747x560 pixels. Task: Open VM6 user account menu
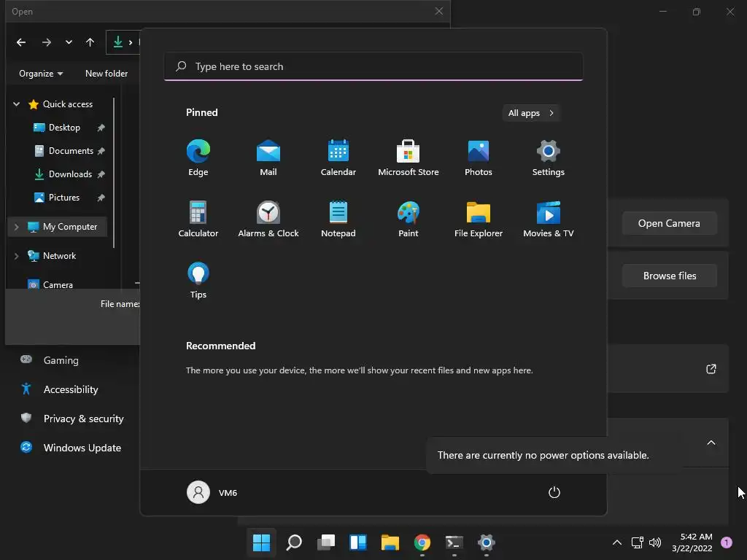(212, 492)
